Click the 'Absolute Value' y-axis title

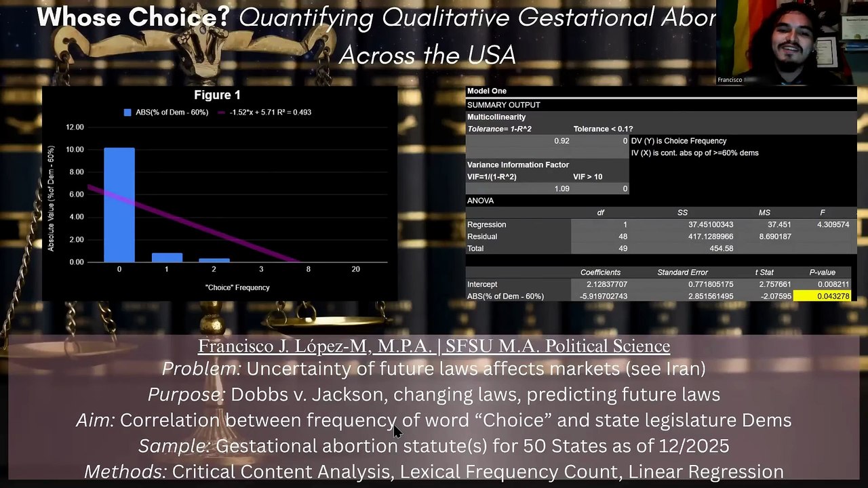51,198
